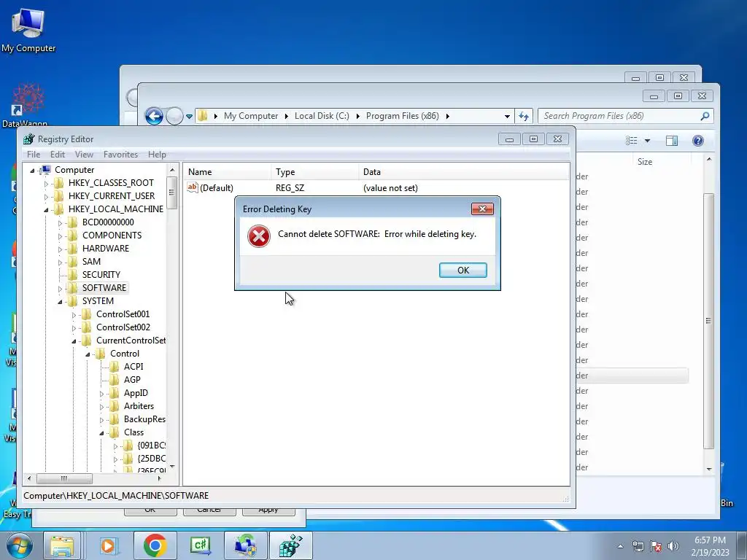The width and height of the screenshot is (747, 560).
Task: Click the registry tree scroll down arrow
Action: click(x=171, y=467)
